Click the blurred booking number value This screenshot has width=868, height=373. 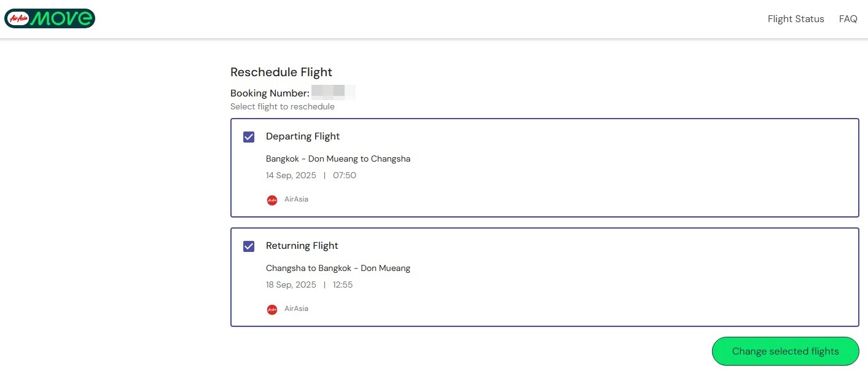tap(333, 93)
